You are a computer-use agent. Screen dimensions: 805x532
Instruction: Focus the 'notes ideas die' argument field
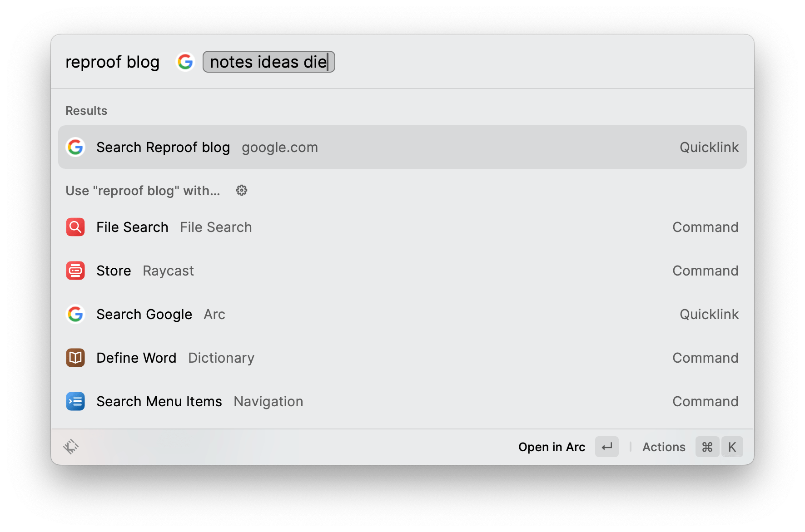tap(268, 62)
